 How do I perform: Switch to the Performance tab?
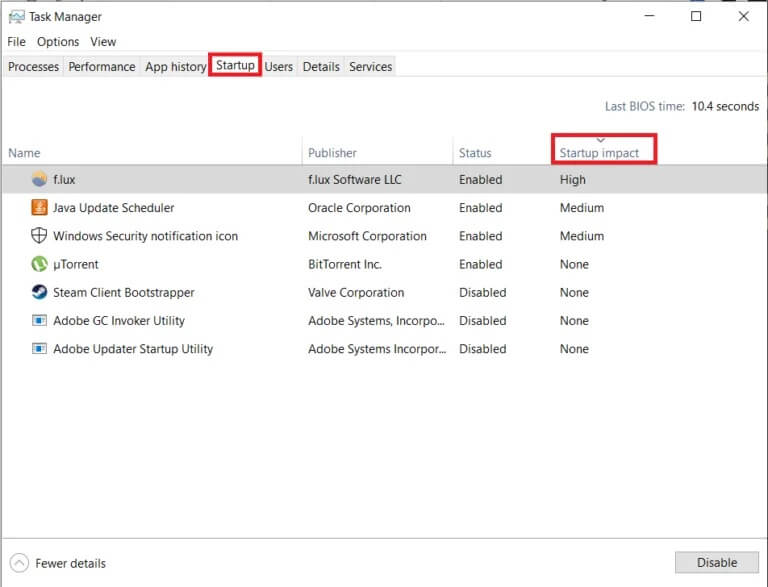pyautogui.click(x=102, y=67)
